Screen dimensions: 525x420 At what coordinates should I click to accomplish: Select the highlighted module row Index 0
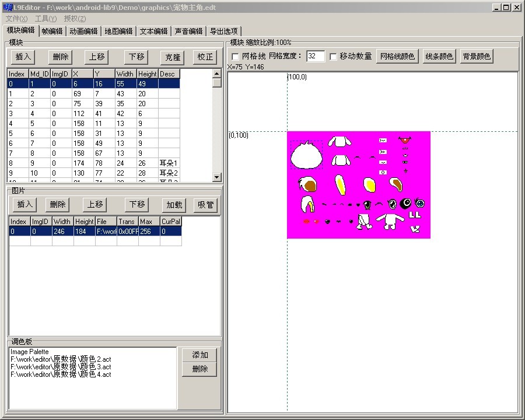93,84
